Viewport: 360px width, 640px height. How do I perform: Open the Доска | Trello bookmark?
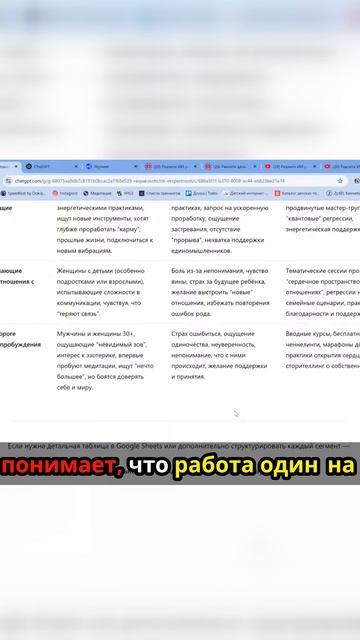pyautogui.click(x=202, y=193)
